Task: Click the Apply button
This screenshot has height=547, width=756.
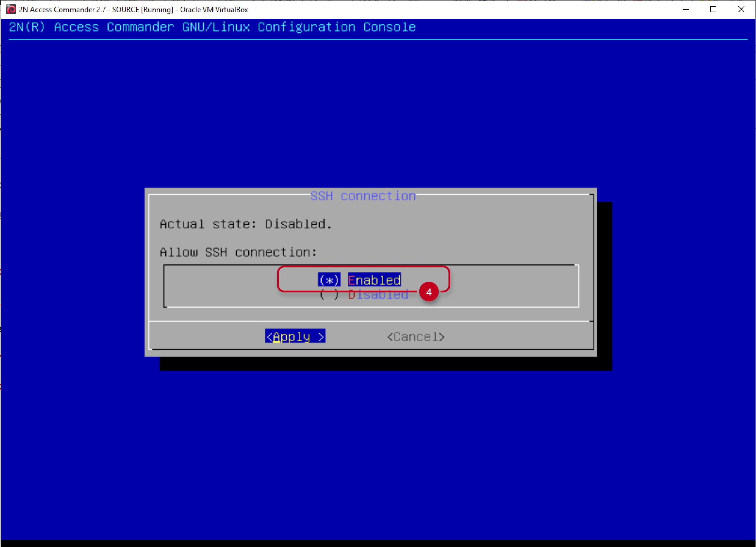Action: [x=295, y=337]
